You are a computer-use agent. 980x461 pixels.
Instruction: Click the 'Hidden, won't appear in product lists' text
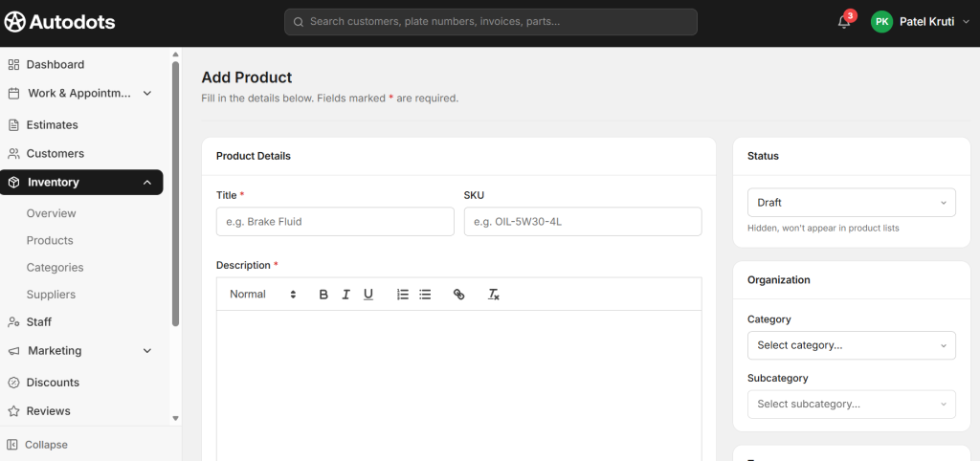click(823, 228)
